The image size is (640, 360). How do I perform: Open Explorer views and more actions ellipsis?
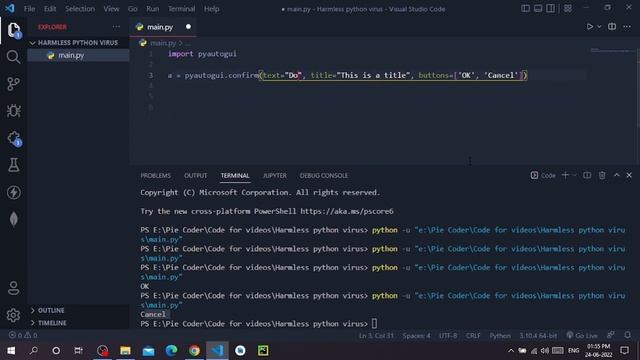(116, 27)
